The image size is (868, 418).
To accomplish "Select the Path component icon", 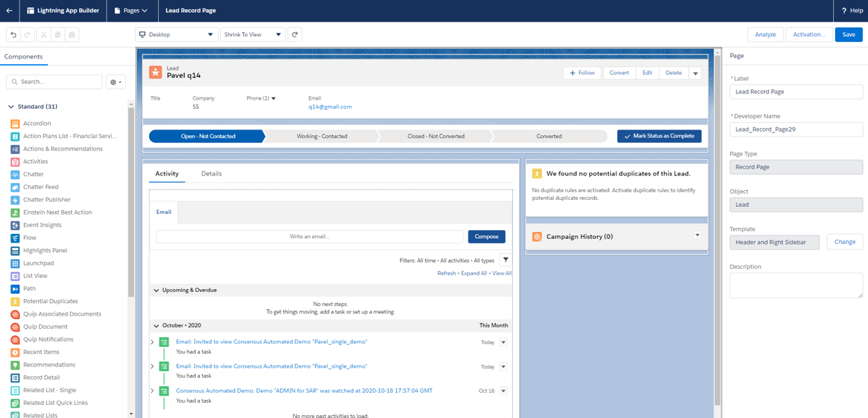I will tap(15, 288).
